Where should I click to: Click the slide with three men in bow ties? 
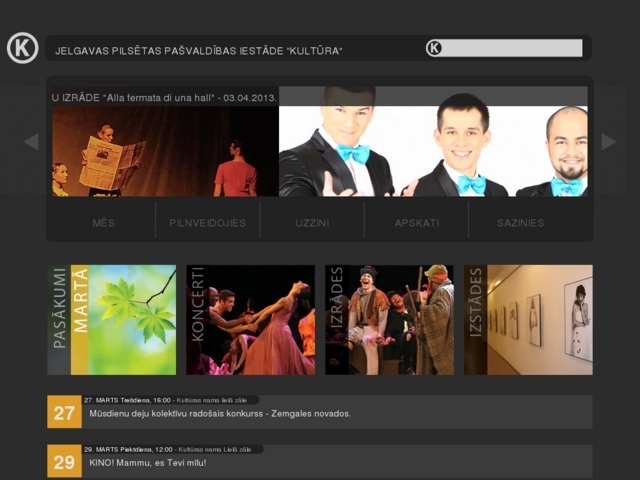coord(432,151)
